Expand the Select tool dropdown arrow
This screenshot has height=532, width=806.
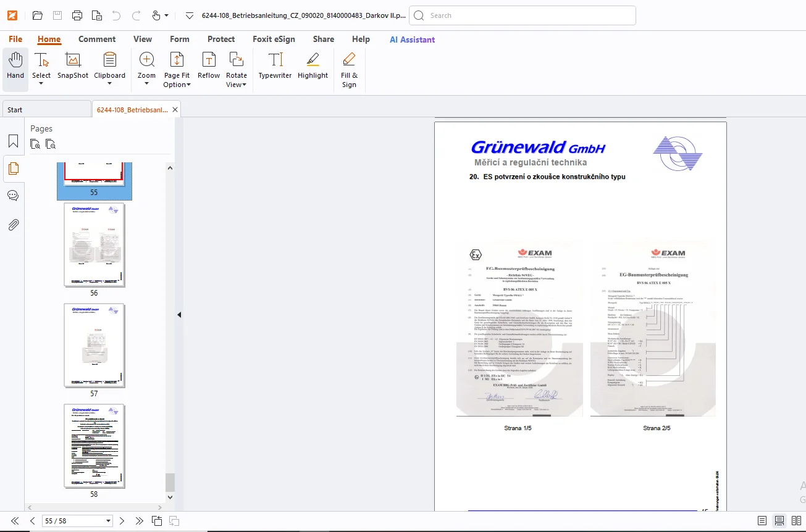coord(41,84)
